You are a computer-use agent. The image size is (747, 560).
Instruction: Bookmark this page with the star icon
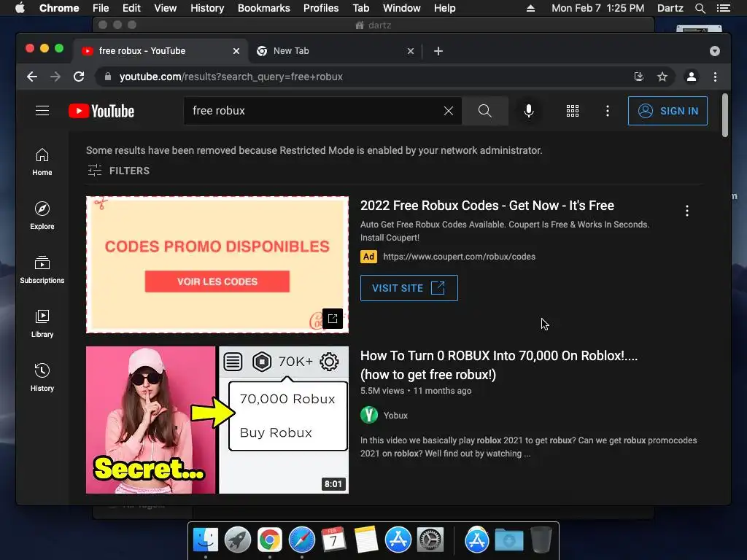click(x=662, y=77)
